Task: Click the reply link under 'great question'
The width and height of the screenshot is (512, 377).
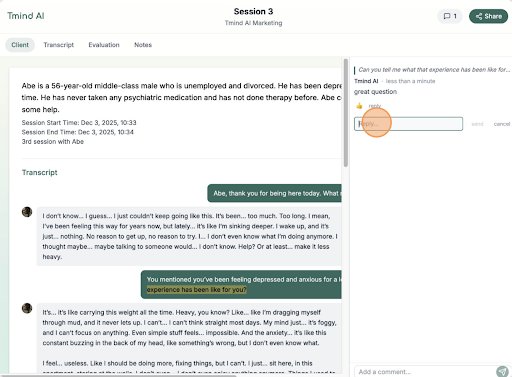Action: click(375, 106)
